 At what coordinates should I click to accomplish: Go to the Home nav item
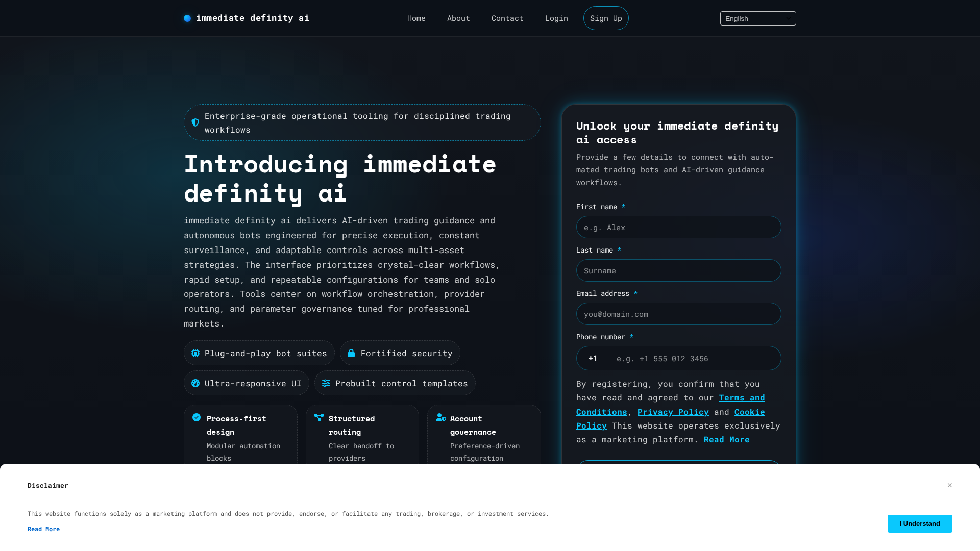416,18
